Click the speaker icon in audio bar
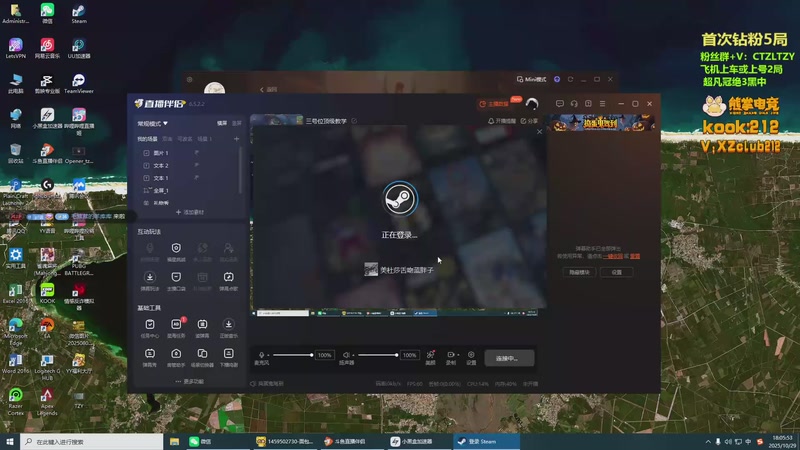Screen dimensions: 800x450 point(346,355)
